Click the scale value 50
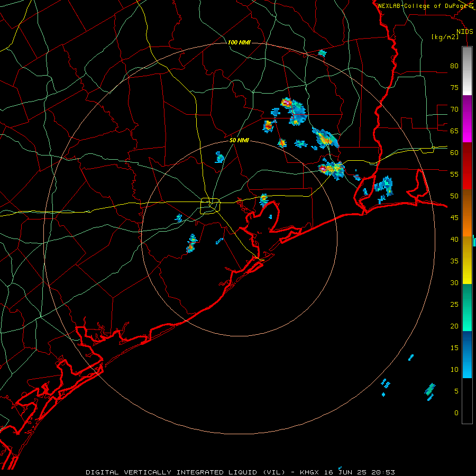The image size is (476, 476). [x=454, y=196]
